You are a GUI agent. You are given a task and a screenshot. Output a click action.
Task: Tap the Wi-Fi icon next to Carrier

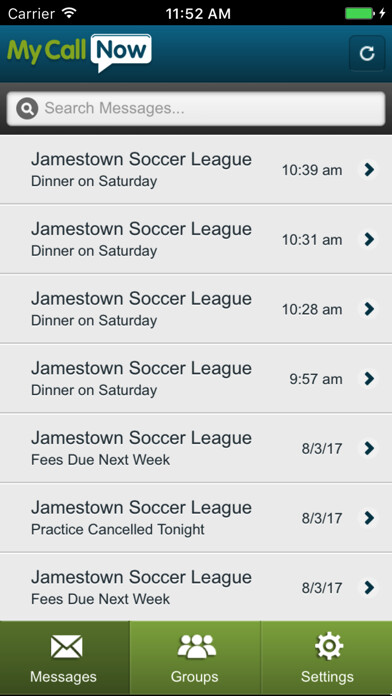(69, 13)
